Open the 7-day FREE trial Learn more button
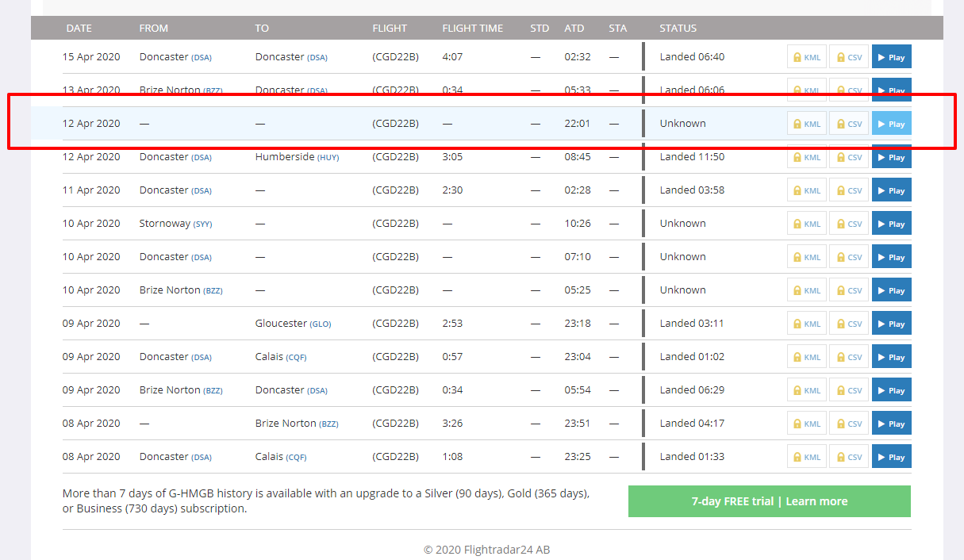964x560 pixels. click(x=770, y=501)
